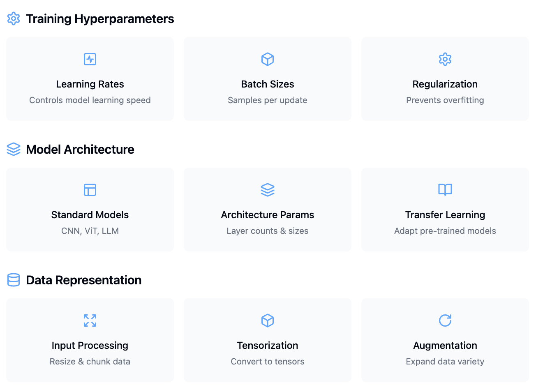Click the 'Resize & chunk data' description
This screenshot has height=392, width=536.
90,362
